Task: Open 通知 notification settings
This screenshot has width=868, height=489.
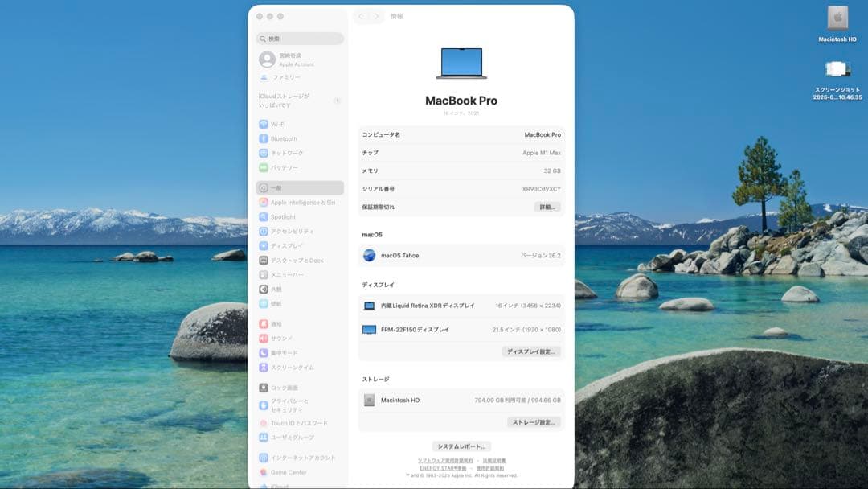Action: coord(283,323)
